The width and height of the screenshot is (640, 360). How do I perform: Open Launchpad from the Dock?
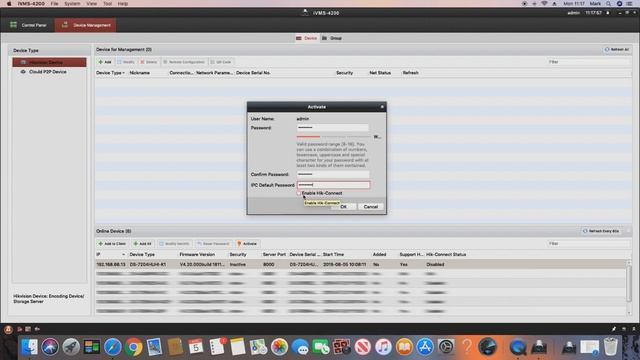click(71, 347)
